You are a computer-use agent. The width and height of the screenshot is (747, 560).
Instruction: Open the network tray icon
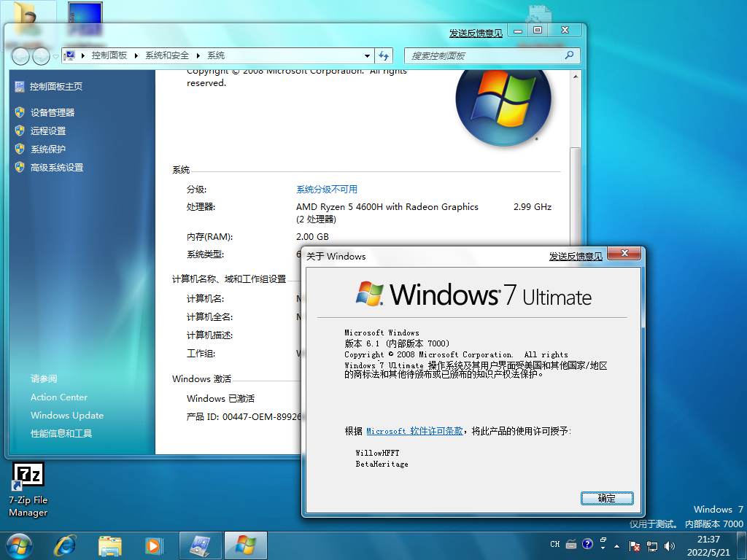(x=652, y=546)
